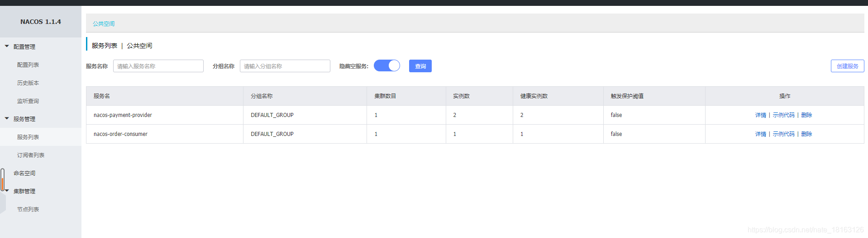Open 配置列表 in the sidebar
This screenshot has height=238, width=868.
28,65
